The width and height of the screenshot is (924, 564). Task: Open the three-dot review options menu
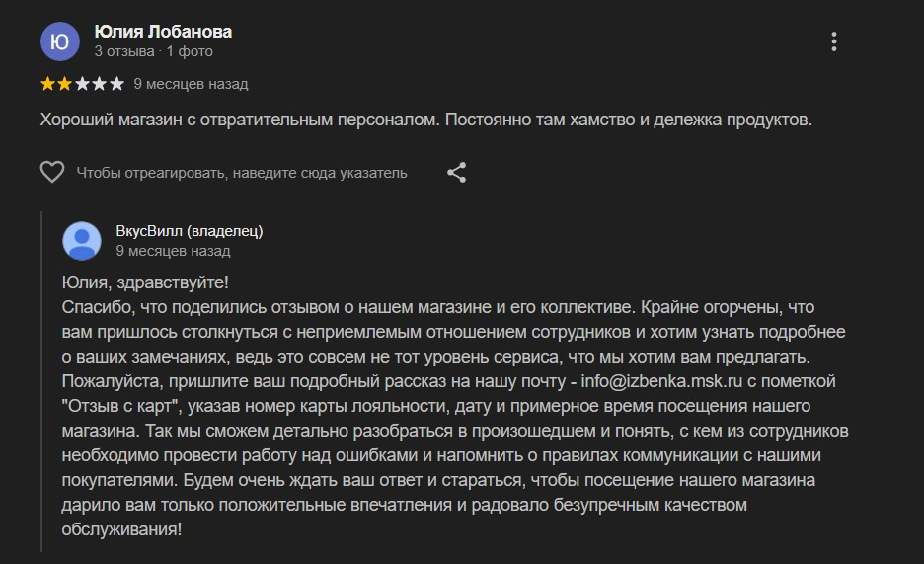834,41
